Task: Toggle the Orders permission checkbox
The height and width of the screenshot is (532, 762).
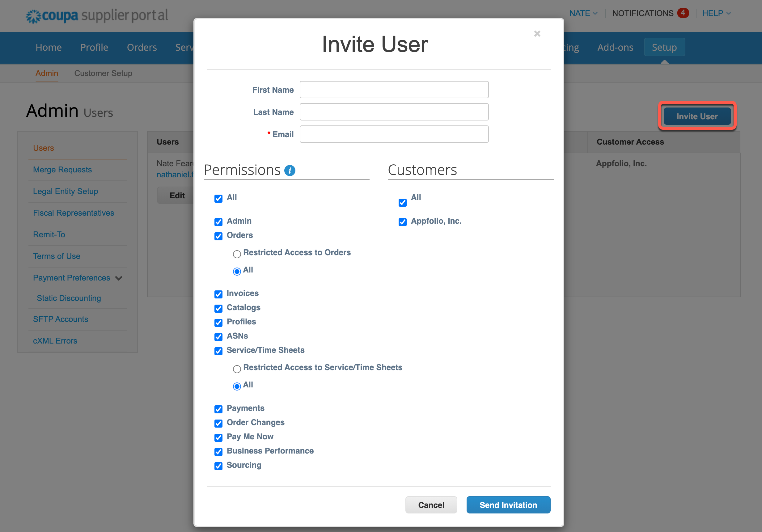Action: click(218, 236)
